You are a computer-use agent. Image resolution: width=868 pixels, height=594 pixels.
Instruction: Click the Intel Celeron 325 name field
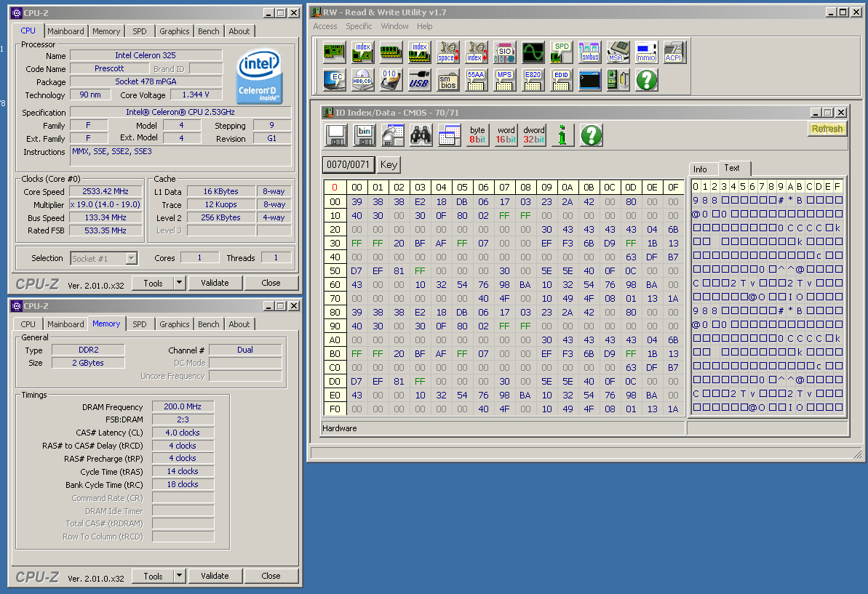click(x=146, y=55)
